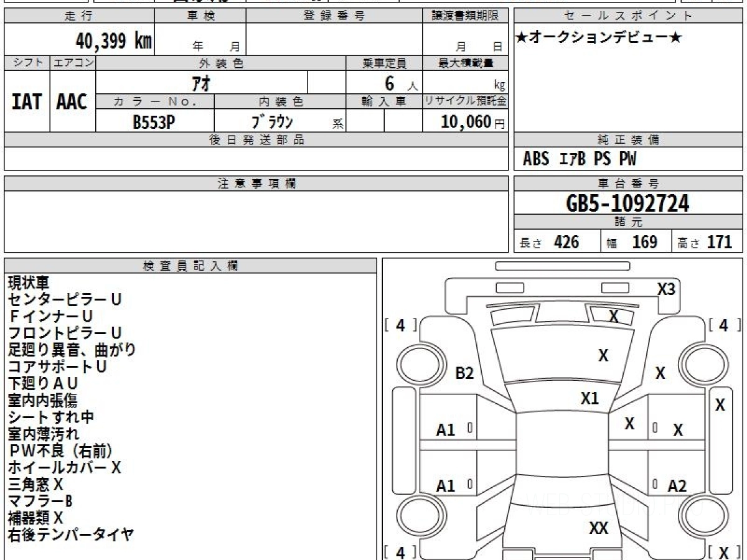Click the FインナーU note line

coord(50,317)
